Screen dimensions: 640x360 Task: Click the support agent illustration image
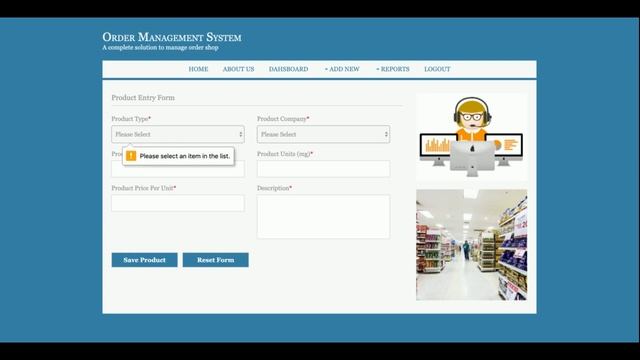click(471, 137)
